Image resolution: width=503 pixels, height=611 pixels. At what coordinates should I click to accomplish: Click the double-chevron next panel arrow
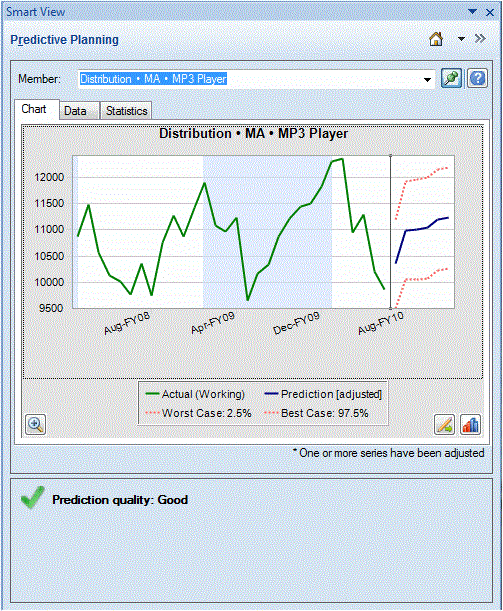[x=480, y=39]
